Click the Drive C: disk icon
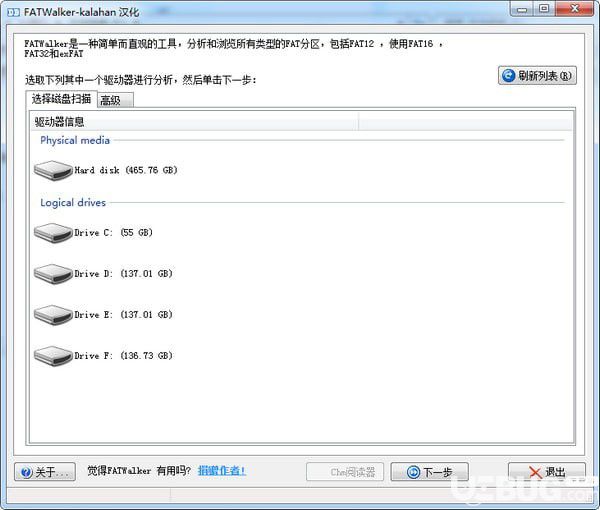 [53, 233]
